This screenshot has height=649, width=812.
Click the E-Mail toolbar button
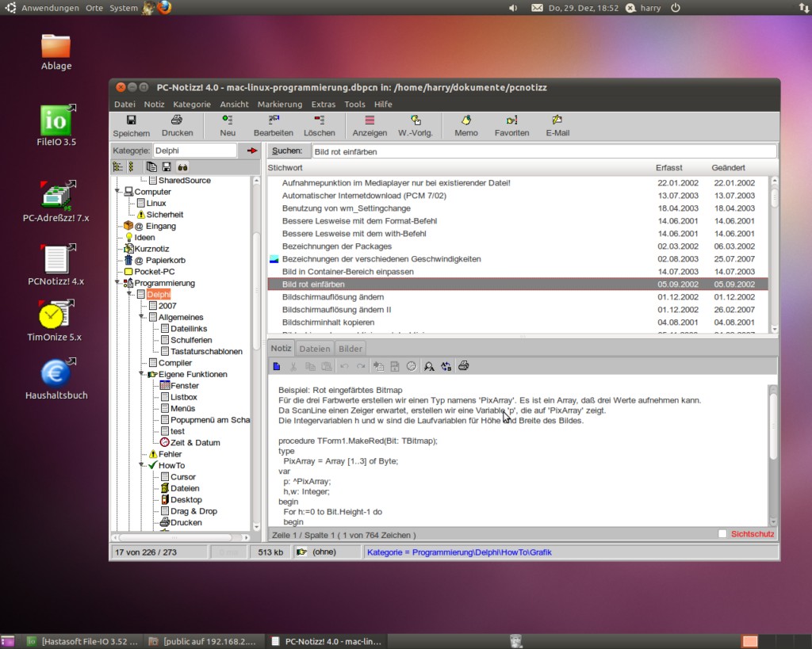click(557, 126)
